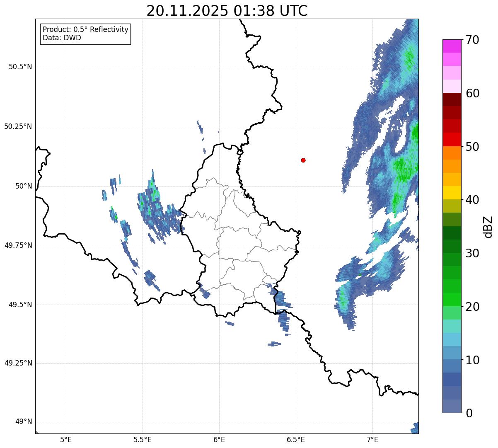Image resolution: width=498 pixels, height=448 pixels.
Task: Click the 50°N latitude label
Action: pos(24,186)
